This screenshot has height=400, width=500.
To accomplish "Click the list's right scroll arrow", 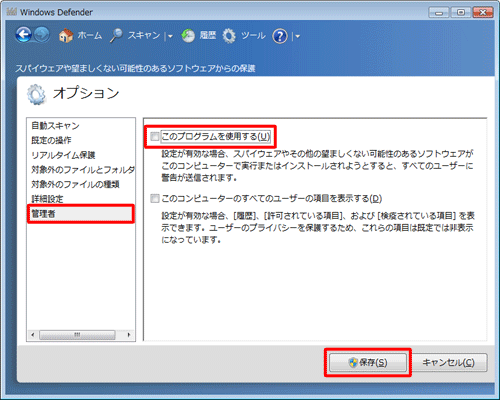I will [x=129, y=335].
